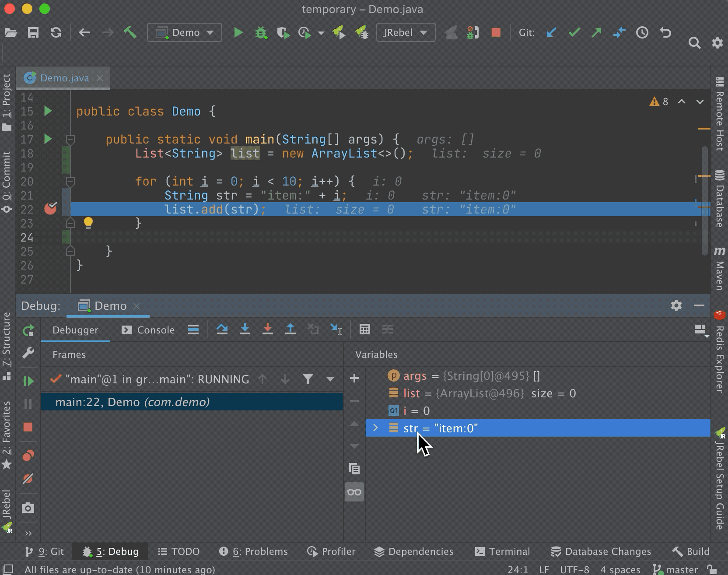Open the Demo run configuration dropdown
The height and width of the screenshot is (575, 728).
(x=185, y=32)
